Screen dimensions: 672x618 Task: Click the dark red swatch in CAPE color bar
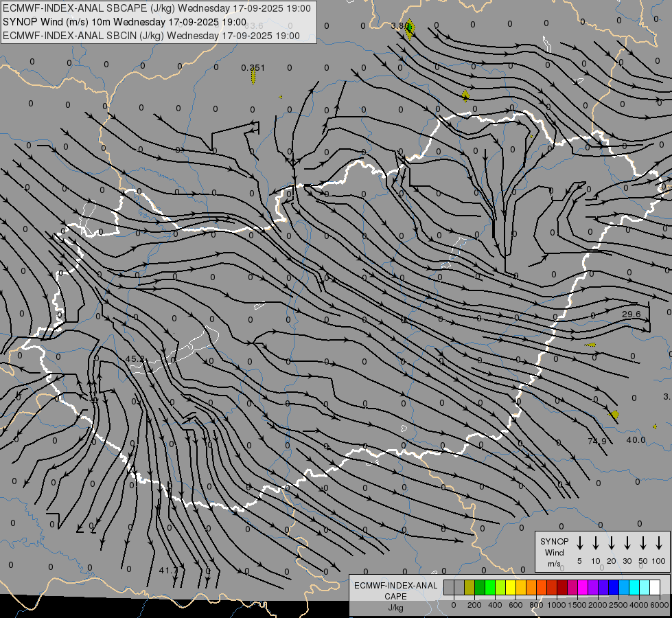click(x=562, y=587)
